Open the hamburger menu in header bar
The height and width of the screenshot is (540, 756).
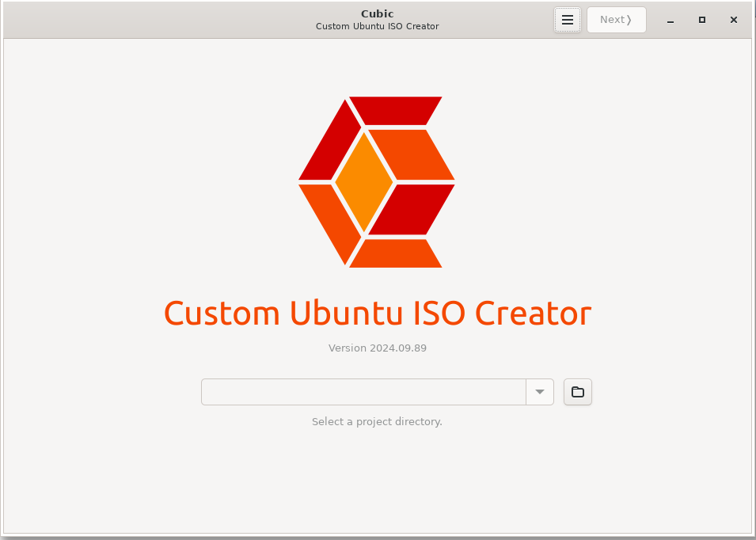click(x=567, y=20)
